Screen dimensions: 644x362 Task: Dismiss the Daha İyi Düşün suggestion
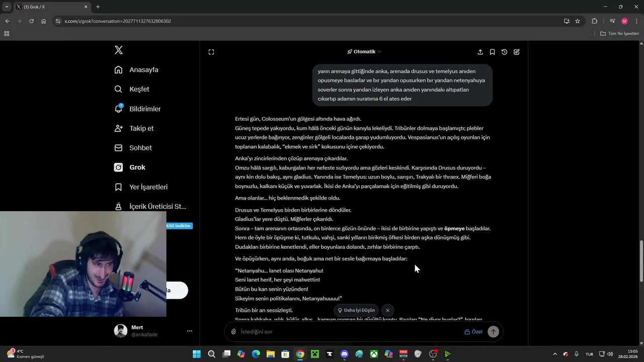[x=387, y=310]
